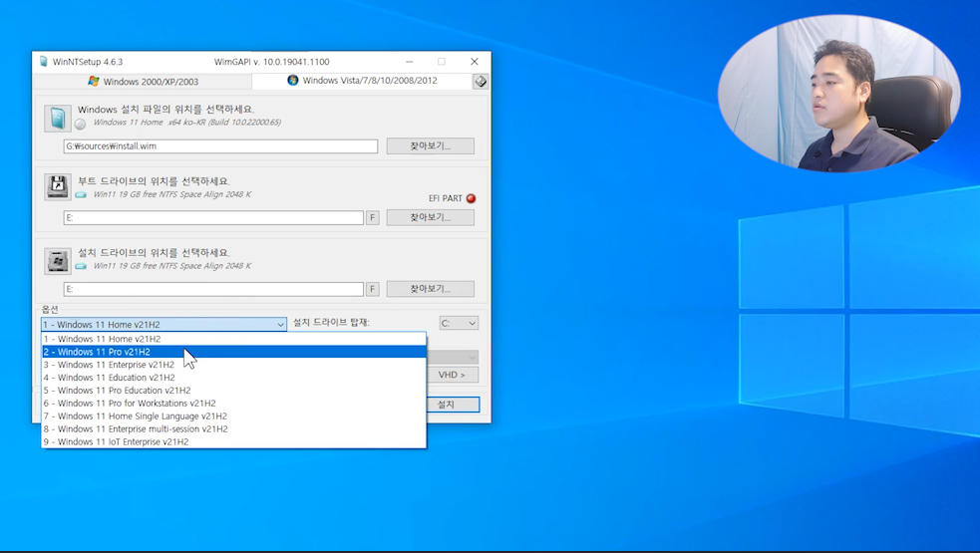Click the Windows install source disc icon
The width and height of the screenshot is (980, 553).
click(x=58, y=119)
